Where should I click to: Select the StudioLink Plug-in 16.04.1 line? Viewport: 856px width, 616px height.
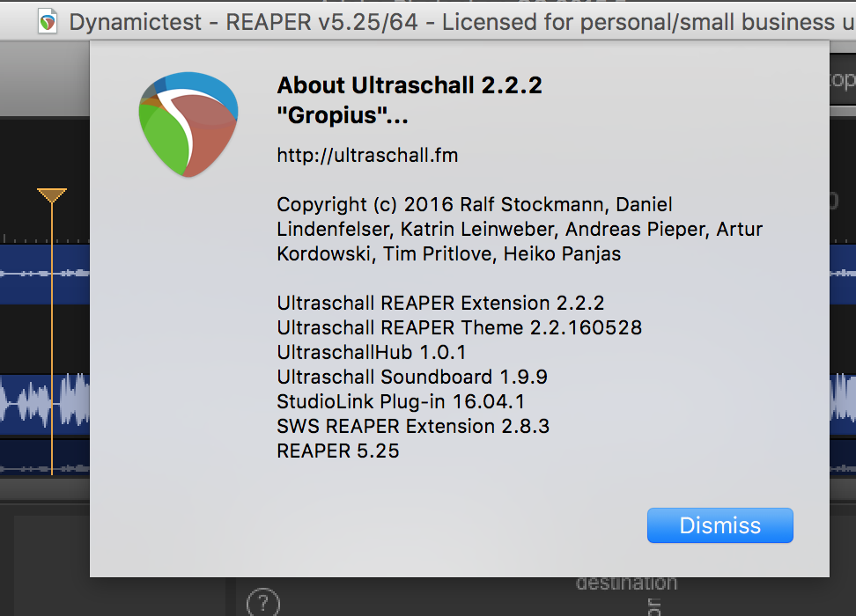[x=401, y=401]
